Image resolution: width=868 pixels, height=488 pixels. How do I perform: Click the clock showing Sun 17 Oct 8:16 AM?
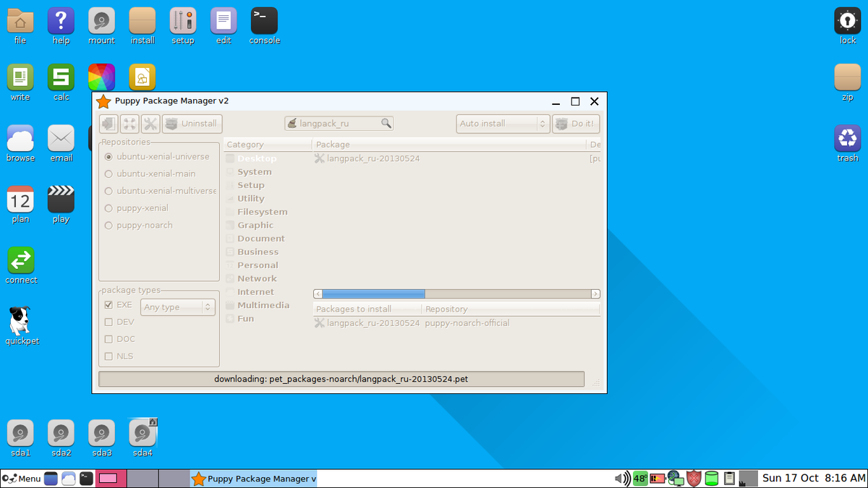tap(814, 479)
